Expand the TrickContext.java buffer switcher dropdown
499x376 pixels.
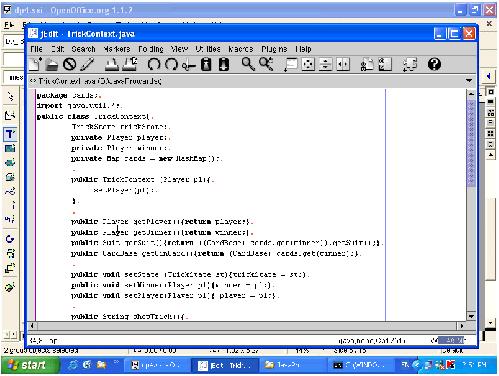coord(469,81)
